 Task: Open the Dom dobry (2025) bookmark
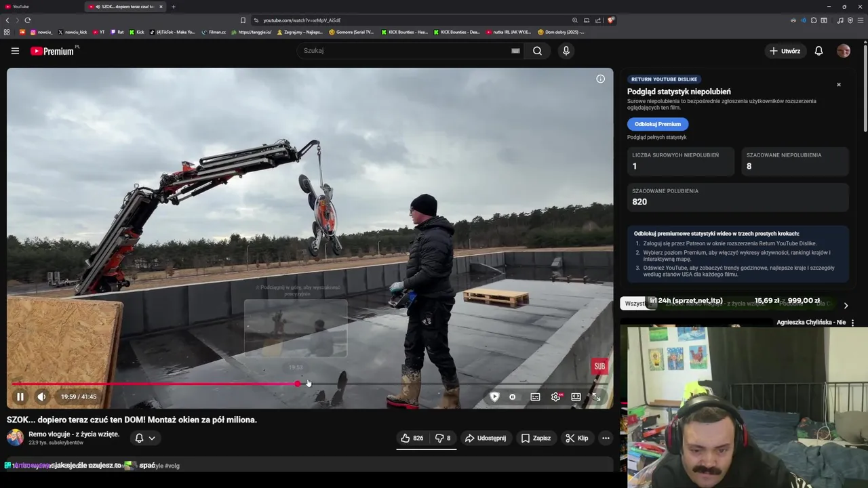point(561,32)
